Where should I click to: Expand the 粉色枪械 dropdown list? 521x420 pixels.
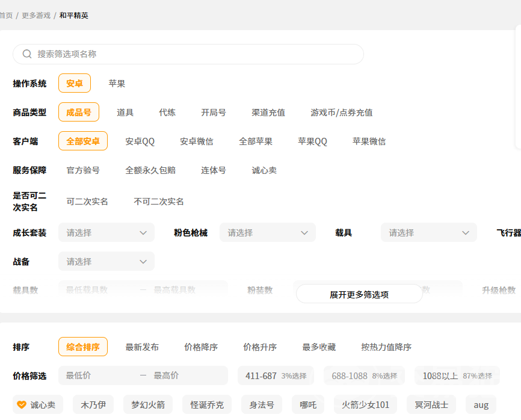point(268,233)
